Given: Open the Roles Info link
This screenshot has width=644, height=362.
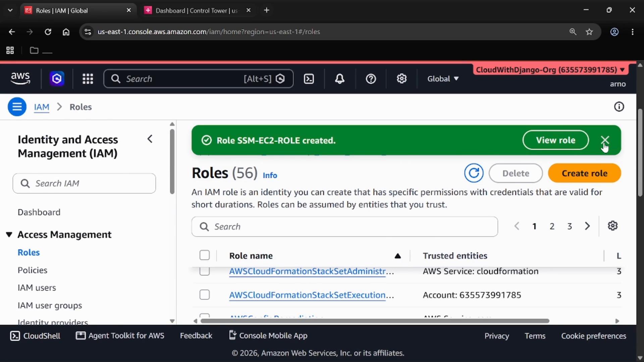Looking at the screenshot, I should (270, 175).
